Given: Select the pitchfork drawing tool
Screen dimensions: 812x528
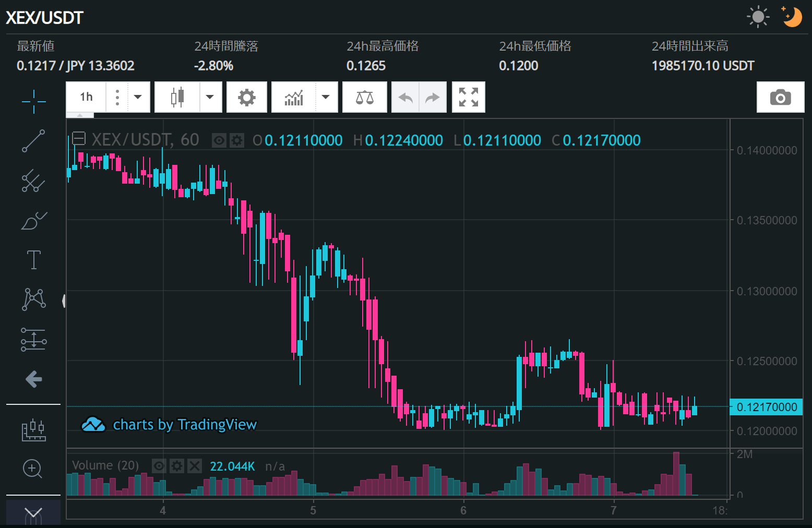Looking at the screenshot, I should pyautogui.click(x=33, y=181).
